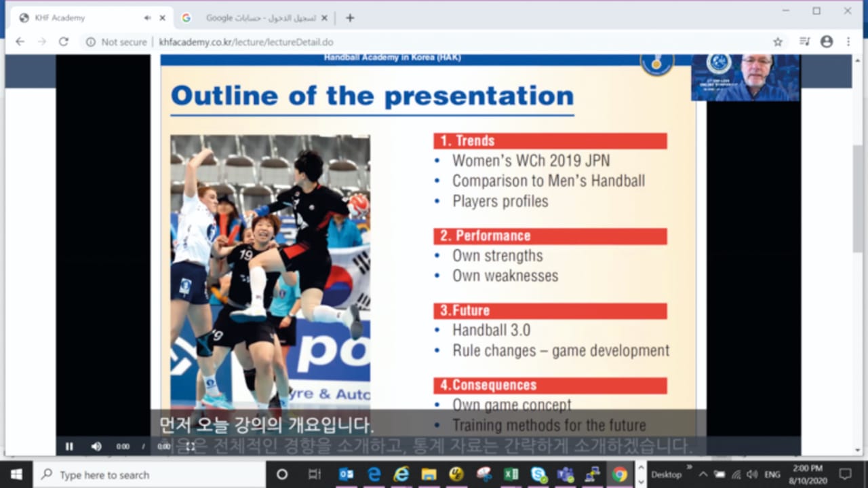Image resolution: width=868 pixels, height=488 pixels.
Task: Click the '1. Trends' slide heading
Action: click(550, 140)
